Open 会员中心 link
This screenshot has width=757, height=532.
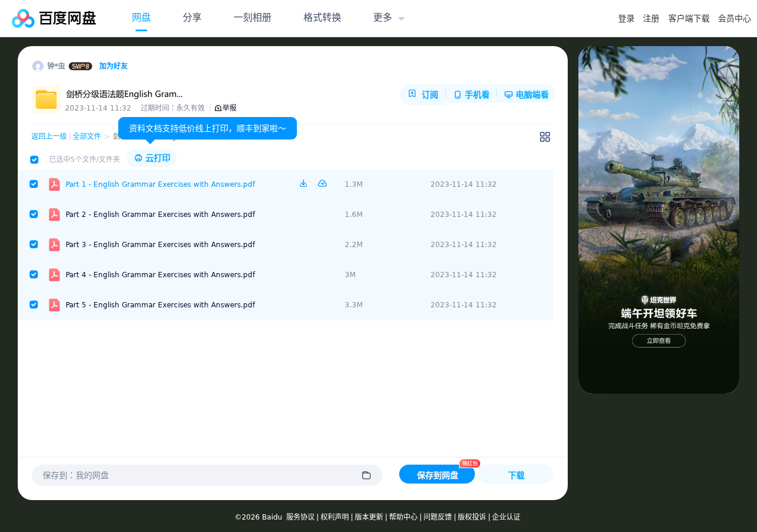[735, 19]
